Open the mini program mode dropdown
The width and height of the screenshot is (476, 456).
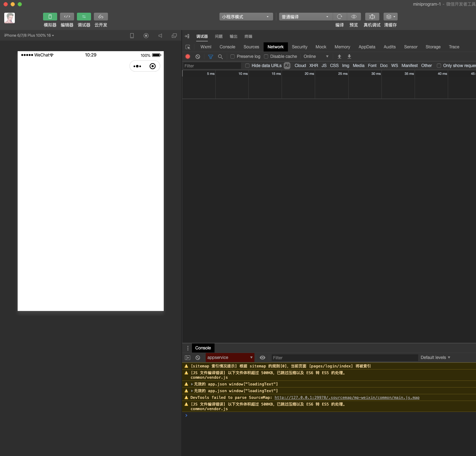246,17
